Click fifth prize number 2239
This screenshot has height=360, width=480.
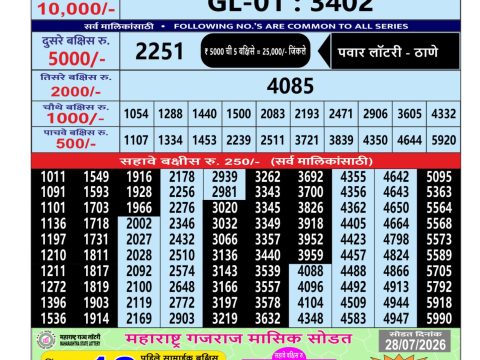[239, 140]
